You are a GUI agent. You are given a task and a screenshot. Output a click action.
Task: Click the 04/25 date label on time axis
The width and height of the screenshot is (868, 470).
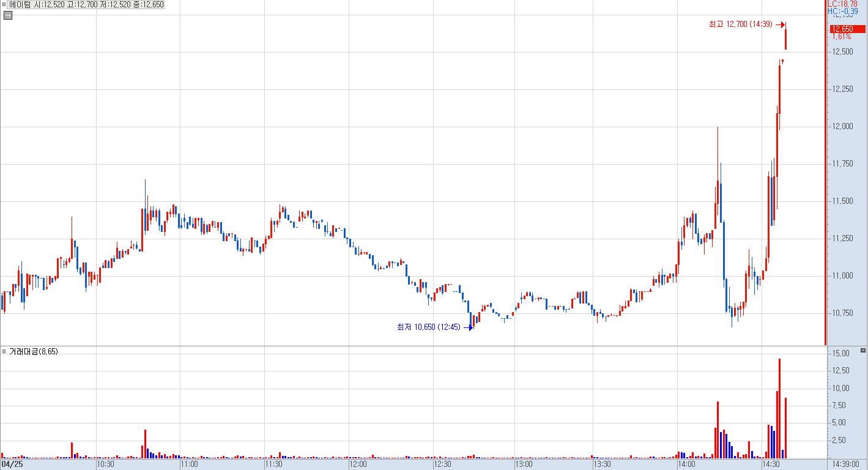click(12, 465)
